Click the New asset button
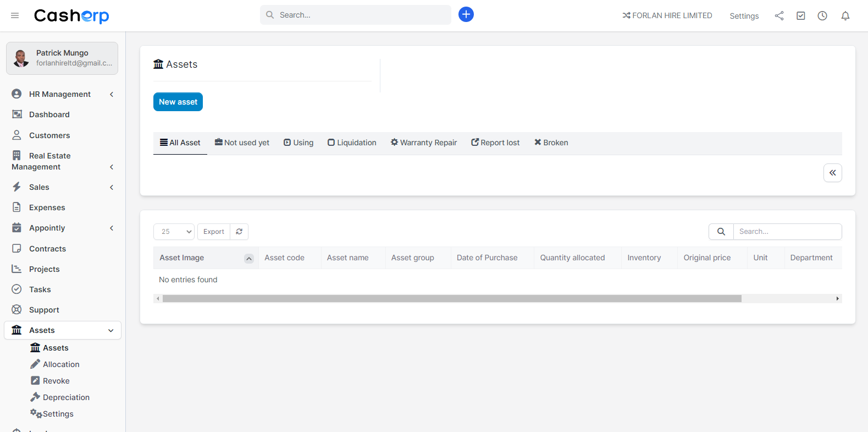The width and height of the screenshot is (868, 432). 178,102
